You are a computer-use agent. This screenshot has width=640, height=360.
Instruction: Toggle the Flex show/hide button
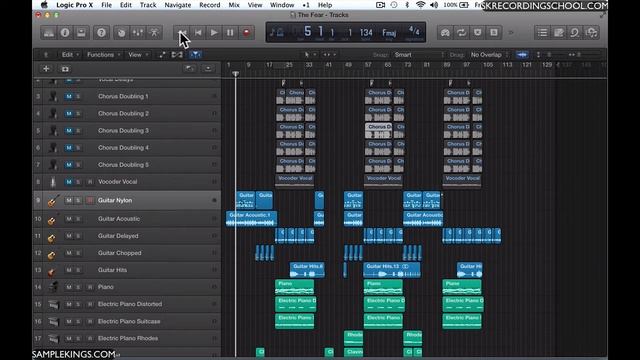click(177, 54)
